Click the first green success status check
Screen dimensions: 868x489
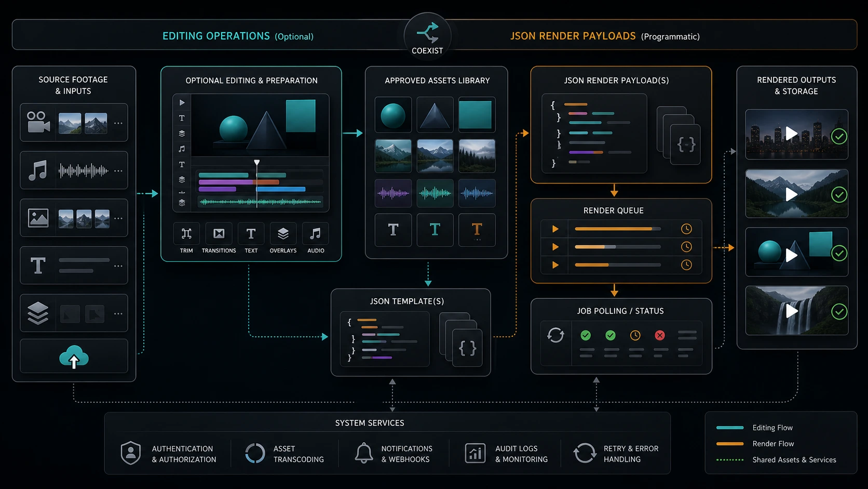click(586, 335)
